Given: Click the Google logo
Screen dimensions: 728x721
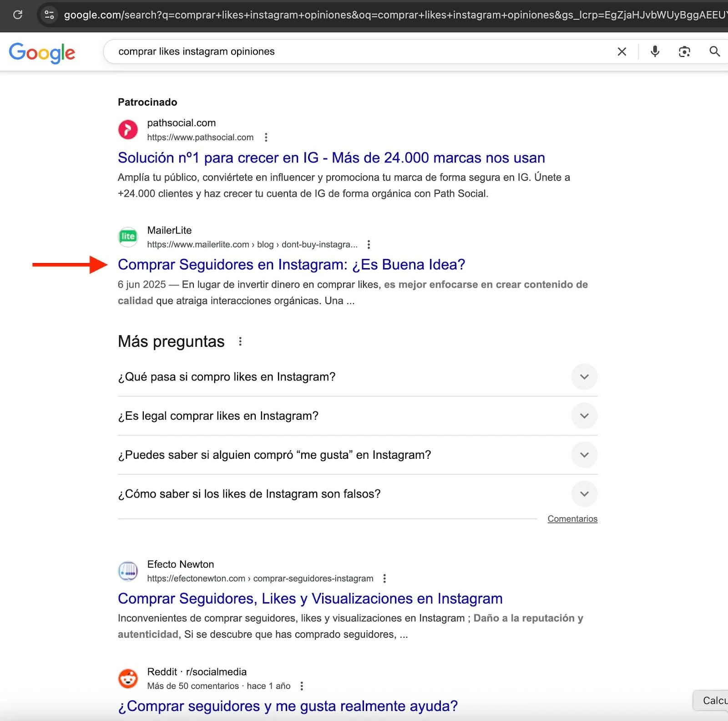Looking at the screenshot, I should (x=42, y=53).
